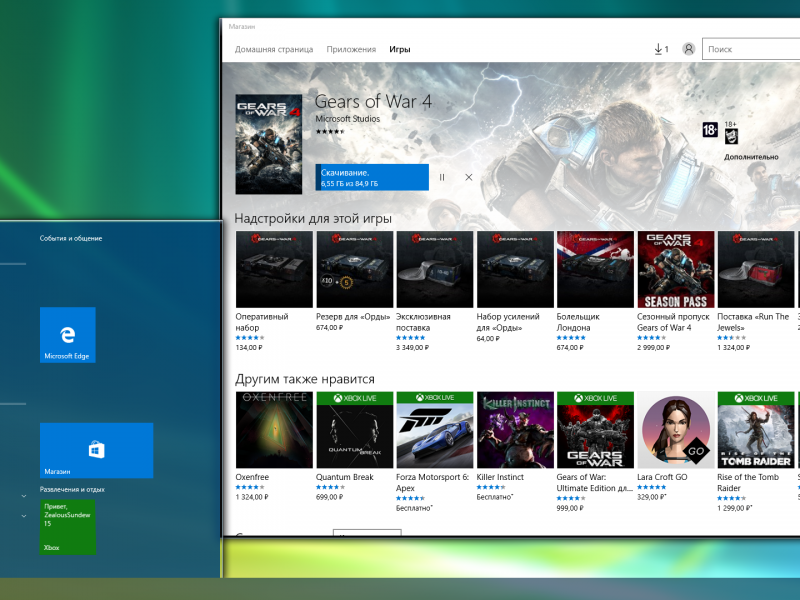Switch to Приложения tab
Screen dimensions: 800x600
pos(351,49)
